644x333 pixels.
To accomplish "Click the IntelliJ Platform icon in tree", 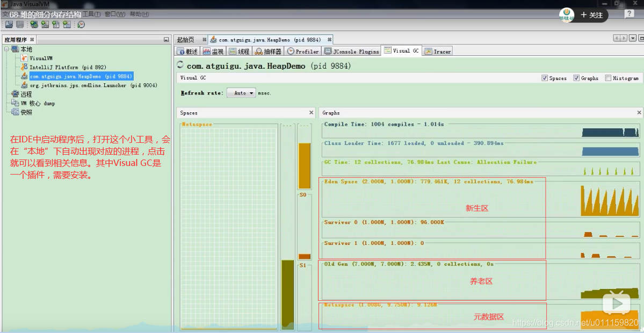I will [24, 67].
